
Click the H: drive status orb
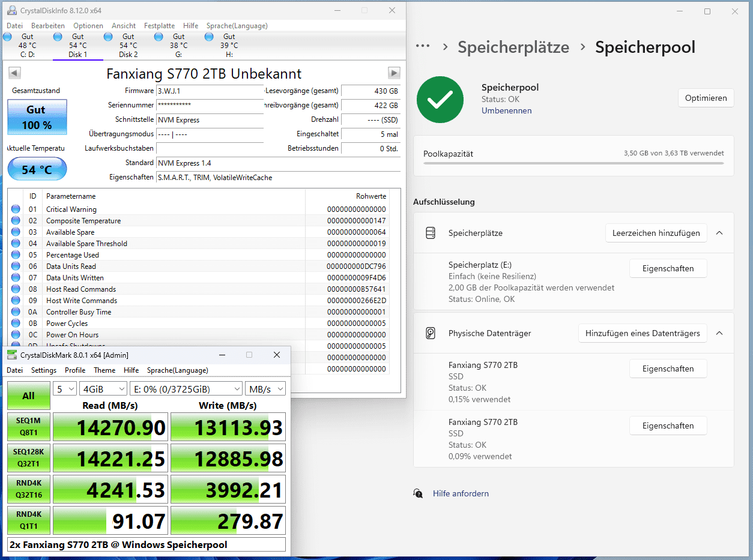point(209,37)
